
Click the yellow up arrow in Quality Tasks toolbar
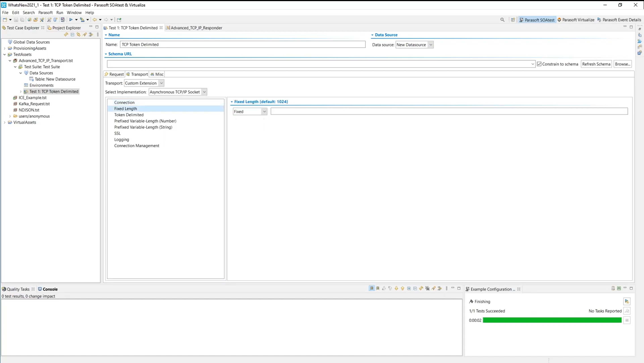pos(402,288)
